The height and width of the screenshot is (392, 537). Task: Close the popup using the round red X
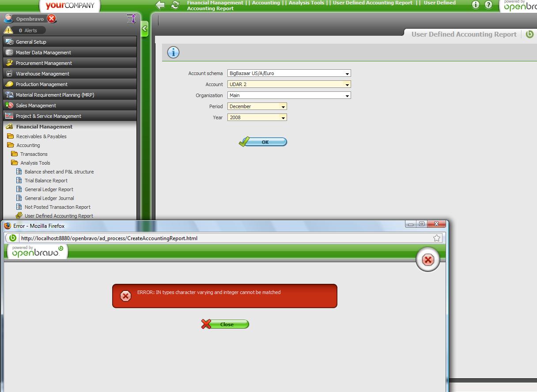pyautogui.click(x=427, y=260)
